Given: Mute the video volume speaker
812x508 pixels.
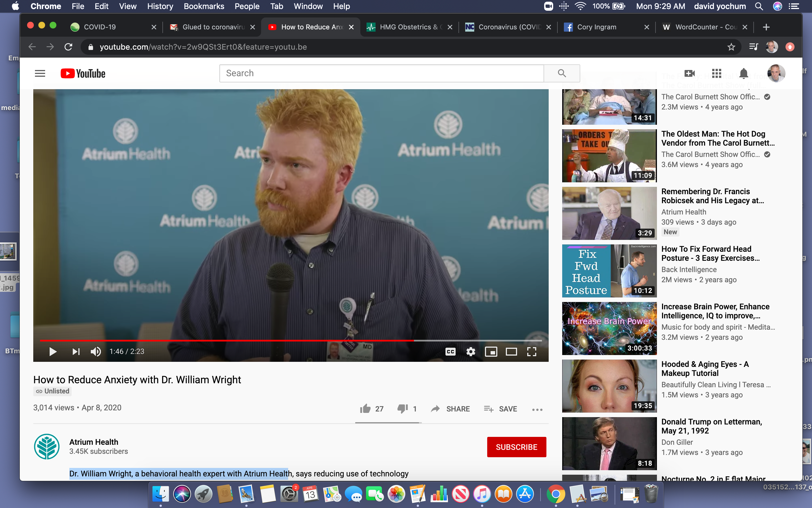Looking at the screenshot, I should pos(96,351).
